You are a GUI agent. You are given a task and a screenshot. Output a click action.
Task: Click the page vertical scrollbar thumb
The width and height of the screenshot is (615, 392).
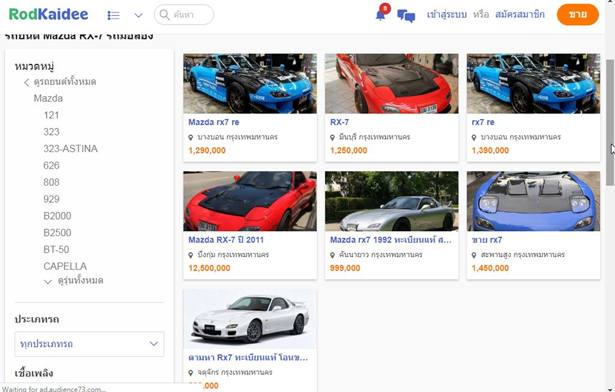(x=610, y=119)
